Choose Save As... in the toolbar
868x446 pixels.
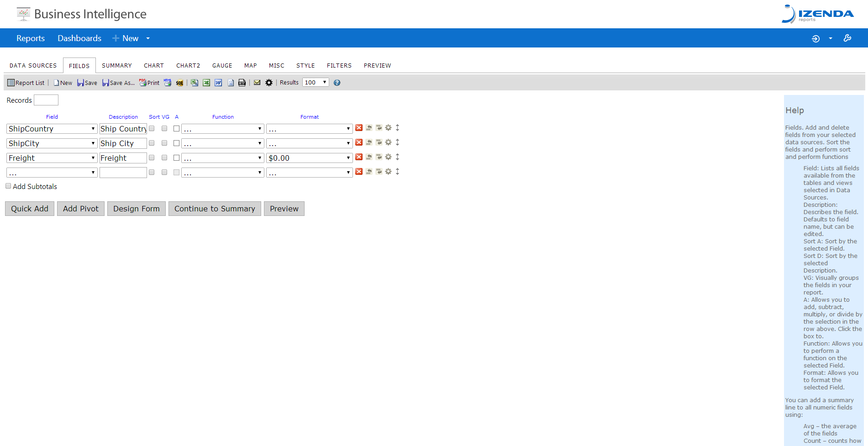point(118,83)
